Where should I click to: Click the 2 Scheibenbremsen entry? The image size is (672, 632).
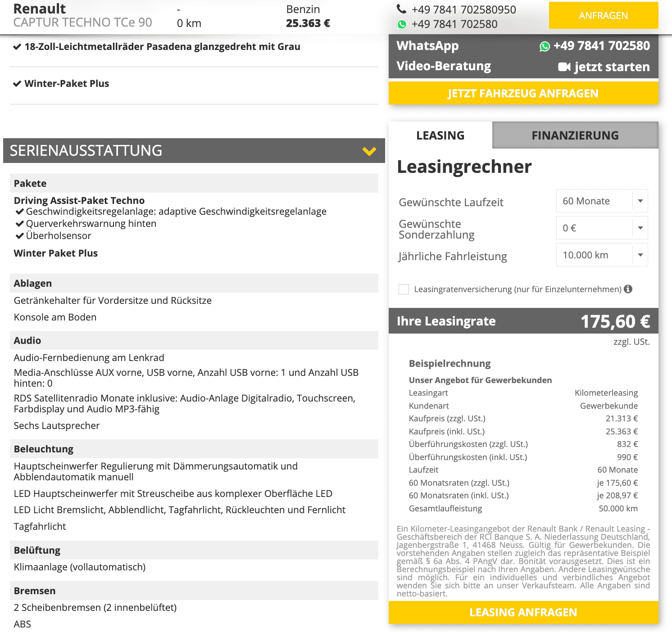click(x=95, y=607)
